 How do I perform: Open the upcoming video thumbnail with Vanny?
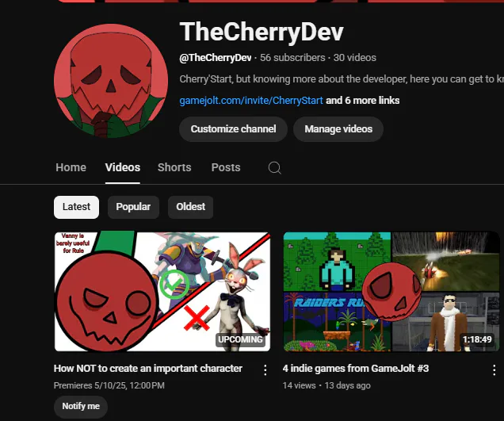(162, 292)
